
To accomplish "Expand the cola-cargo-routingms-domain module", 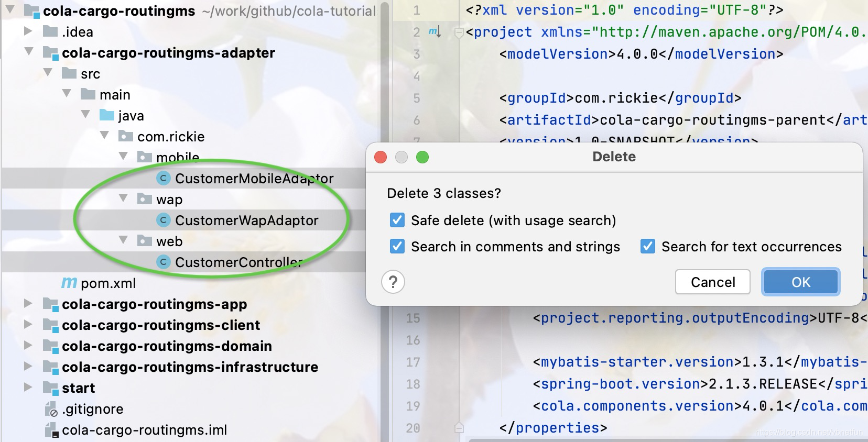I will 28,346.
